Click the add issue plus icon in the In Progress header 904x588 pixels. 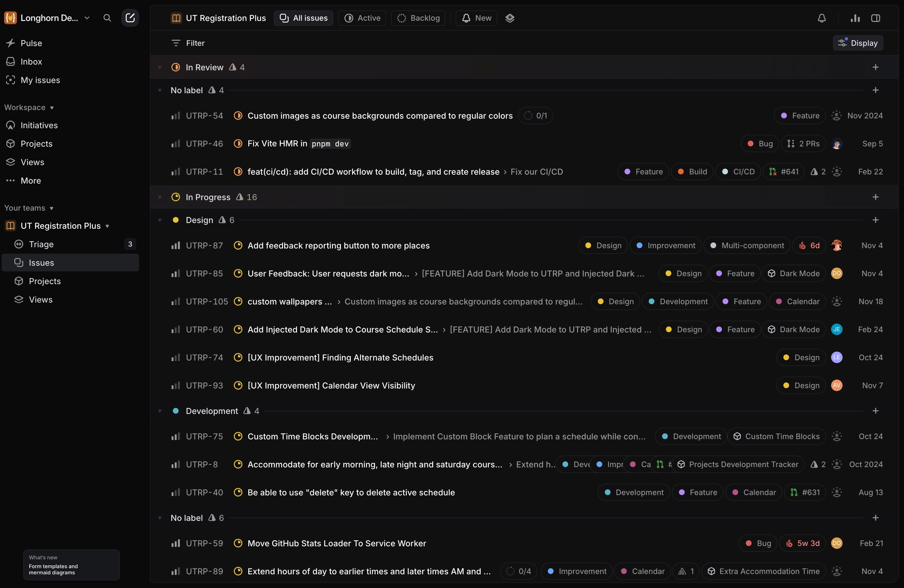pos(876,197)
